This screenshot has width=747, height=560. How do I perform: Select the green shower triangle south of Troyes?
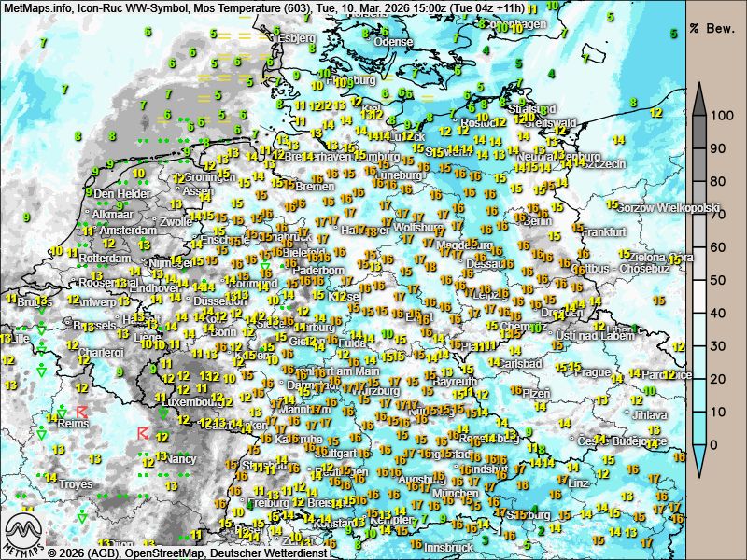pyautogui.click(x=82, y=516)
